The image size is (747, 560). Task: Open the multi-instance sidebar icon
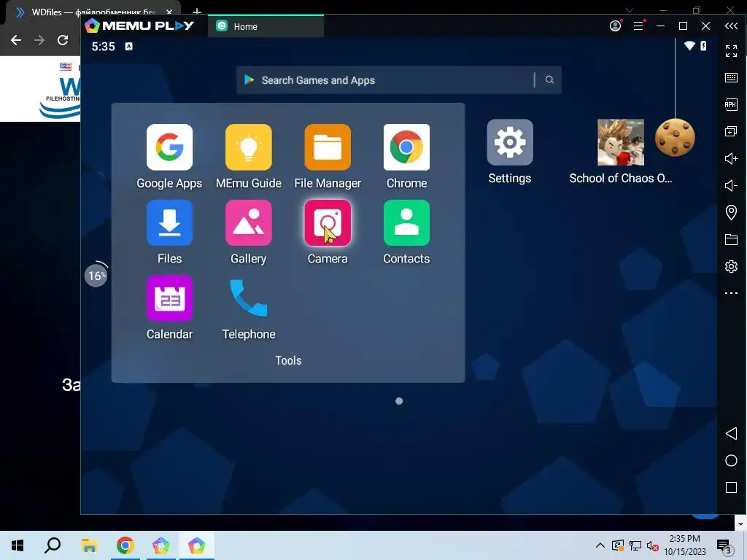pyautogui.click(x=731, y=131)
